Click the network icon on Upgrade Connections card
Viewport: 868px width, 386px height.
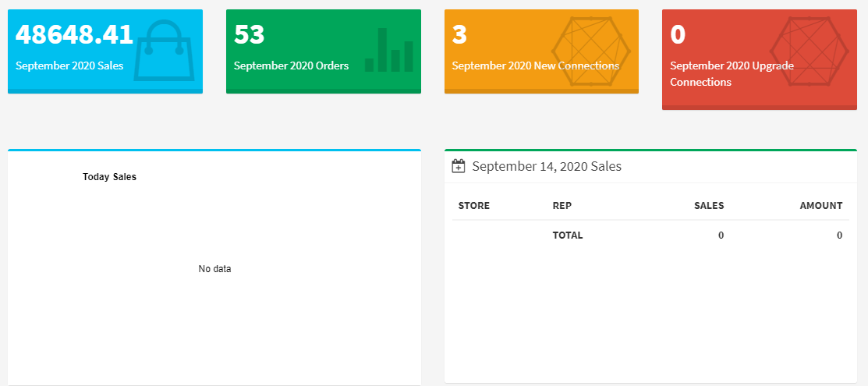click(x=812, y=51)
